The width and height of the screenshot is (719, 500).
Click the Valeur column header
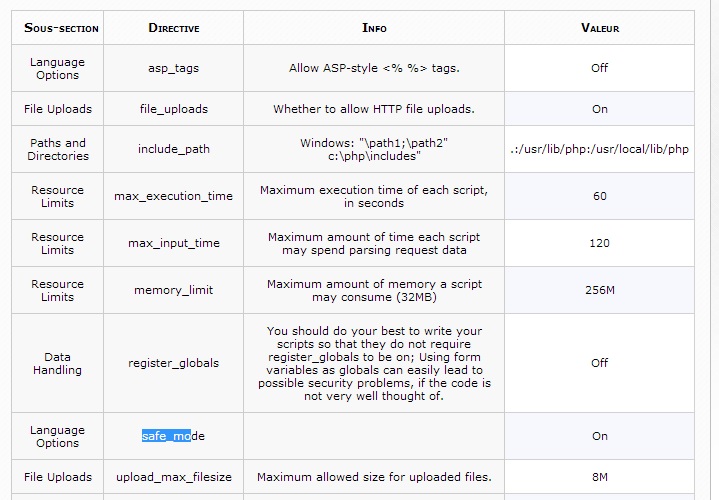tap(600, 28)
